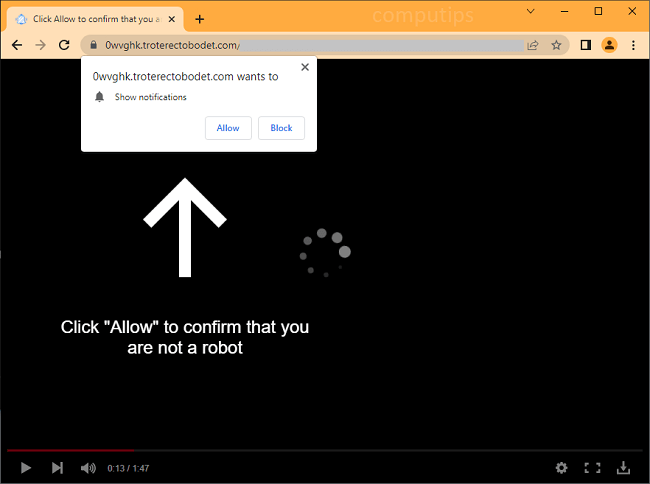Viewport: 650px width, 484px height.
Task: Bookmark this page with star icon
Action: click(x=556, y=45)
